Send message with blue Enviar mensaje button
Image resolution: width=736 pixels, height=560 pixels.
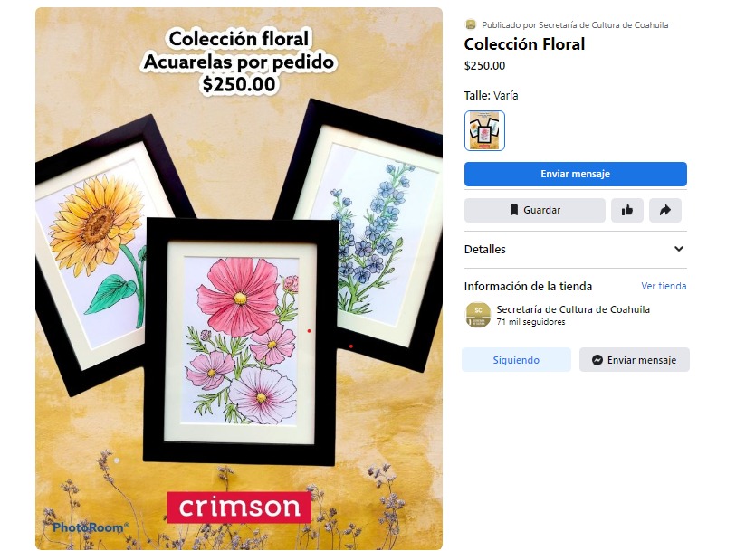576,174
